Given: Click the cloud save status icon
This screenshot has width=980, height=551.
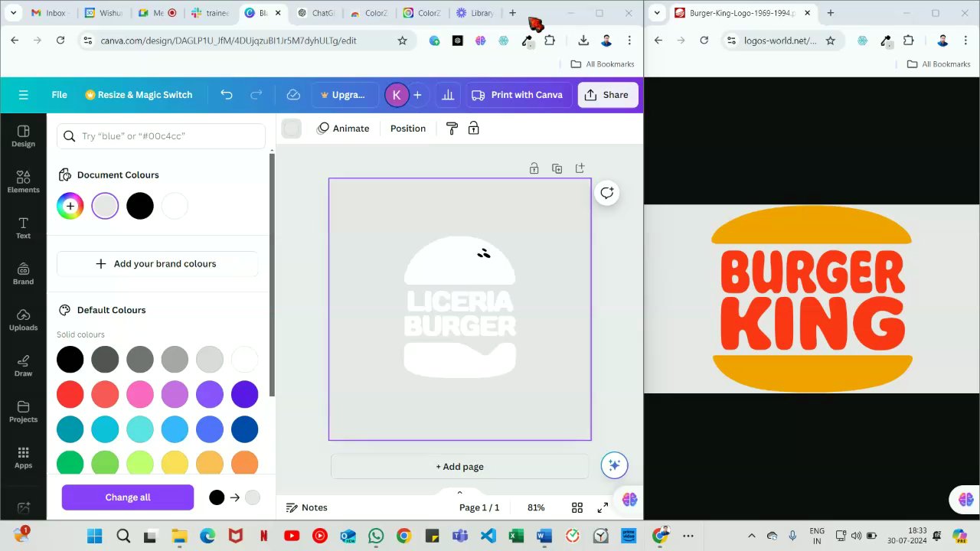Looking at the screenshot, I should click(293, 95).
